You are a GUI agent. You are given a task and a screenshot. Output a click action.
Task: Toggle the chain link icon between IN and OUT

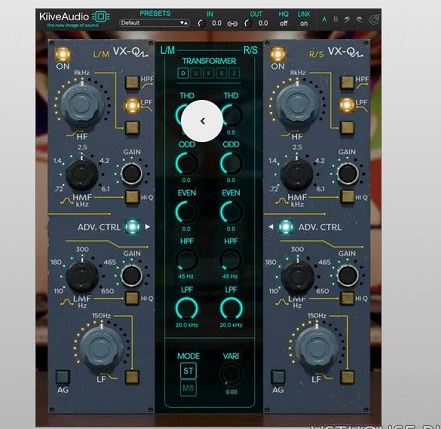[x=232, y=24]
